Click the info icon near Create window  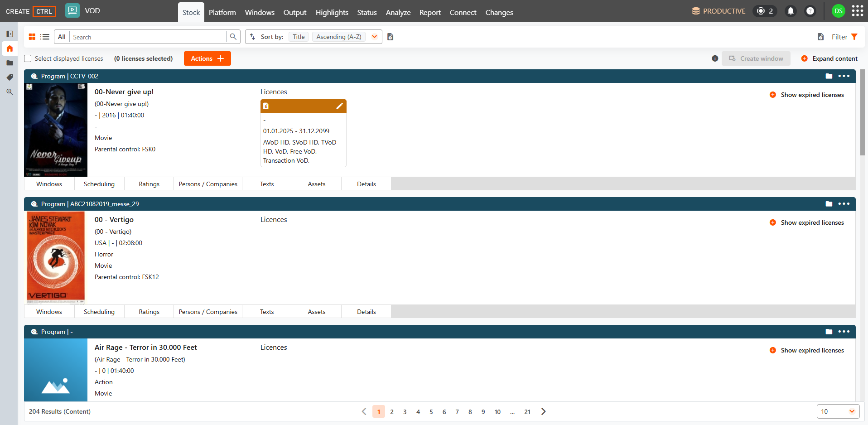coord(715,58)
